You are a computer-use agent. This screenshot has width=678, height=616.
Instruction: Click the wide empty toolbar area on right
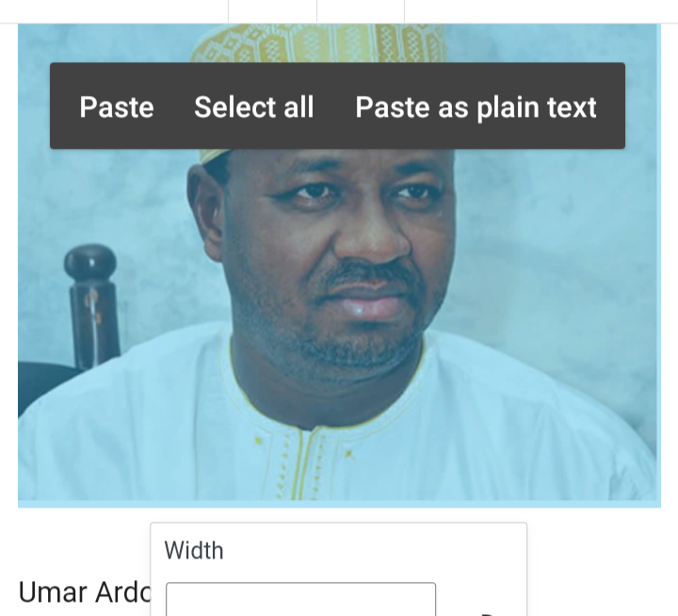(541, 10)
